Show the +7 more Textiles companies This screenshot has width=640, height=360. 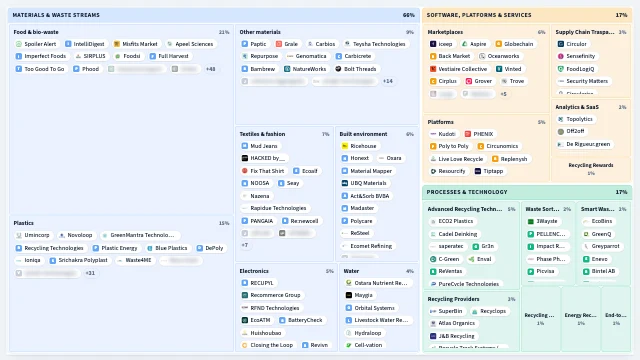coord(244,245)
